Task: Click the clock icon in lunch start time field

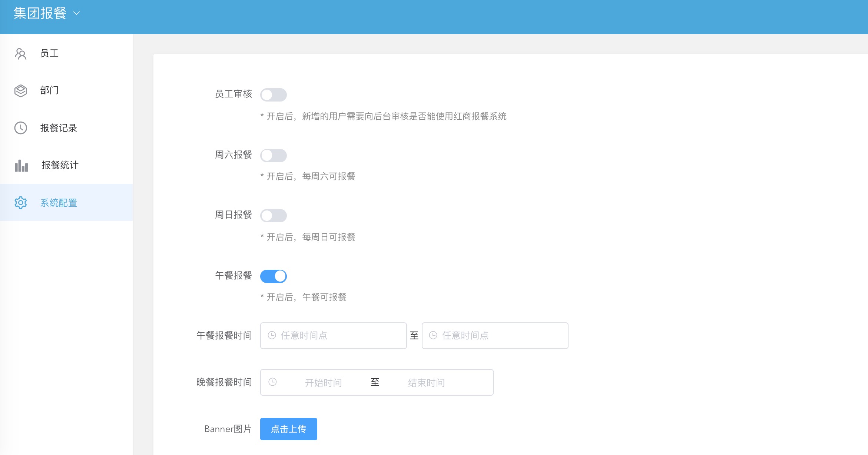Action: click(272, 336)
